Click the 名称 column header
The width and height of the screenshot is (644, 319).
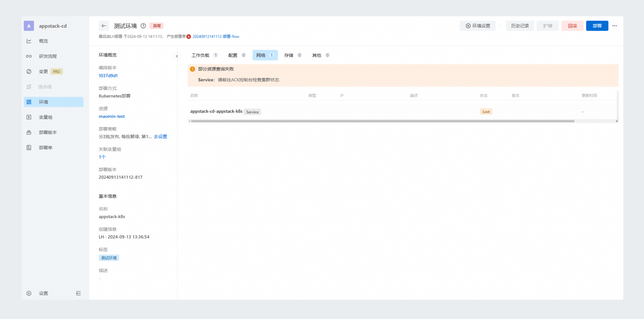(x=194, y=95)
